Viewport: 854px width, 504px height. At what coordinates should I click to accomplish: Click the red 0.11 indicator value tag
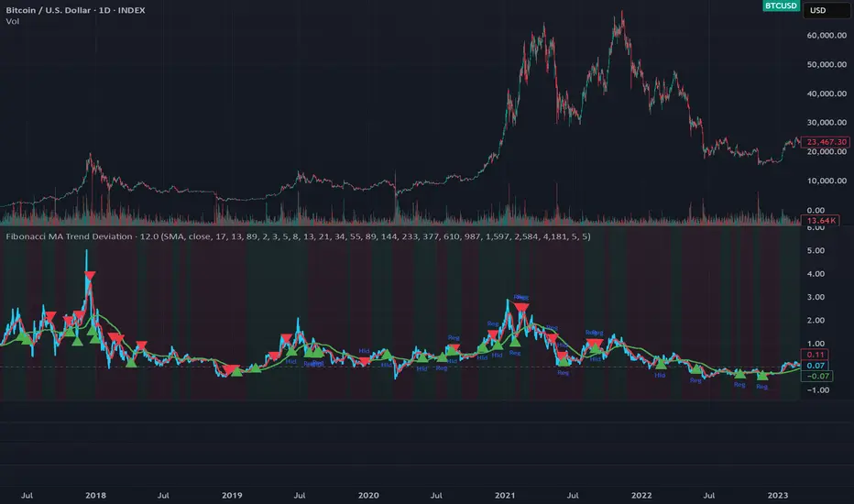(815, 355)
